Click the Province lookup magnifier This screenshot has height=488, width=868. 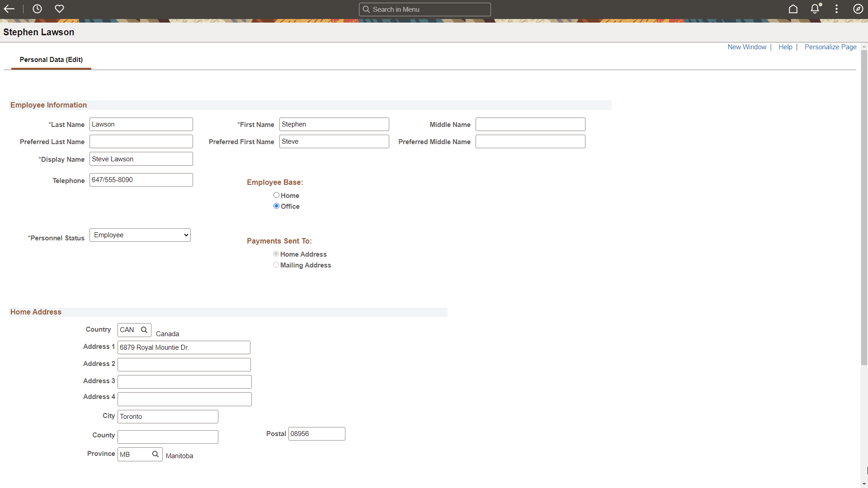point(155,454)
